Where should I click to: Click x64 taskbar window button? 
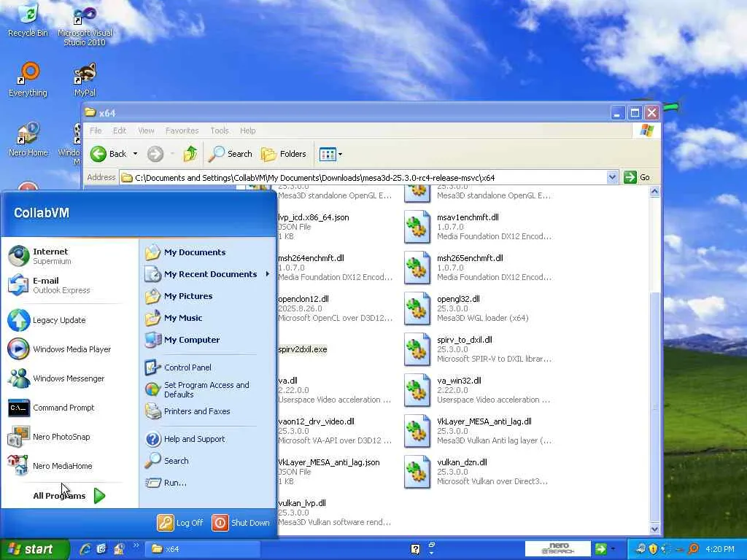tap(203, 549)
